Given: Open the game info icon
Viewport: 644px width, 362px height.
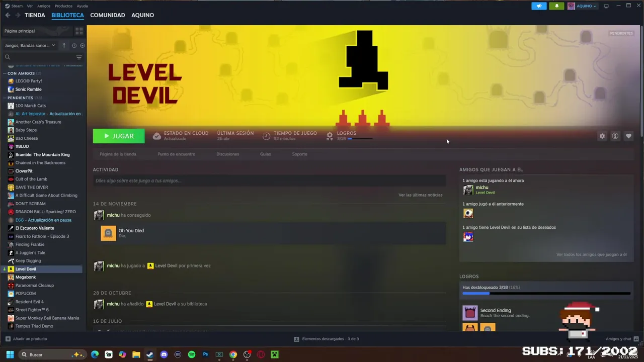Looking at the screenshot, I should [615, 136].
